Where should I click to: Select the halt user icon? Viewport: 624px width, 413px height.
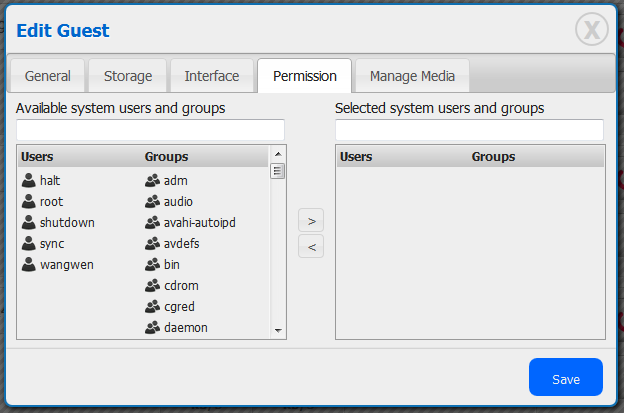(29, 181)
